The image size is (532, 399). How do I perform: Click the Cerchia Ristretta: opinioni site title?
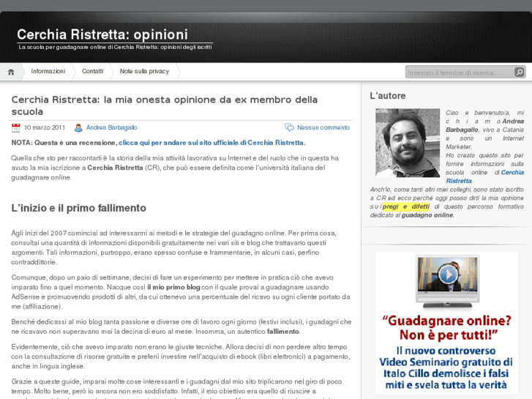coord(102,34)
